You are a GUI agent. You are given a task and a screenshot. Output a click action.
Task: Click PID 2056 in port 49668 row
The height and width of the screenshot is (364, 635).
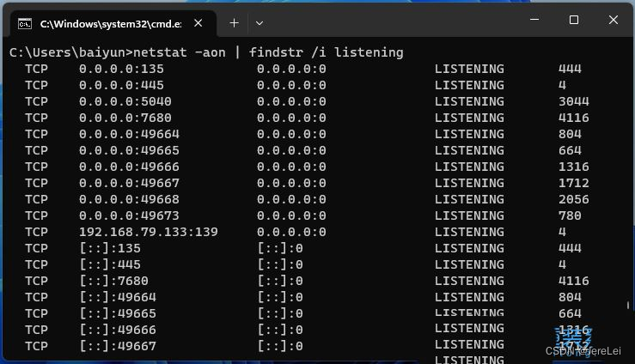point(574,199)
